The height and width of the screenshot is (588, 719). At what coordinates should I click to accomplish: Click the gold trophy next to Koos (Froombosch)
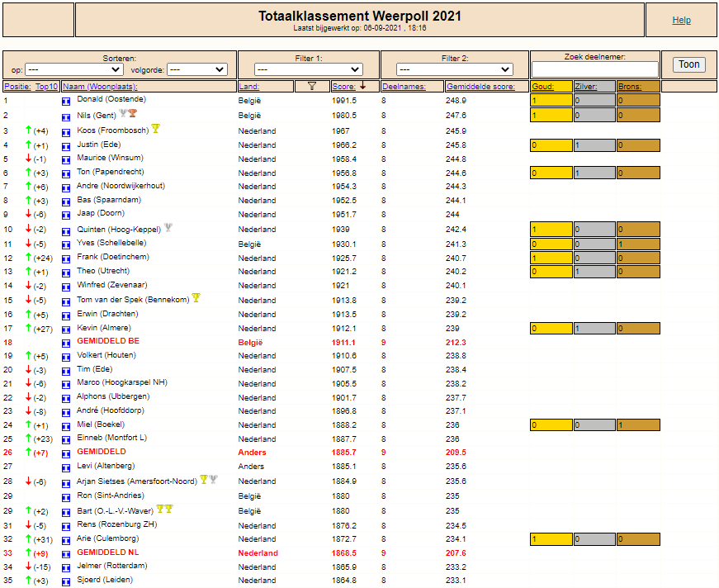(x=156, y=129)
